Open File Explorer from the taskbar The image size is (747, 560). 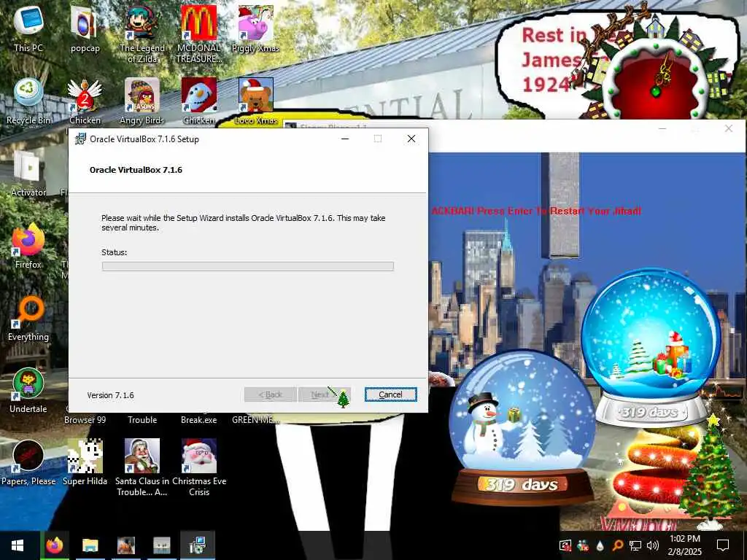(90, 545)
